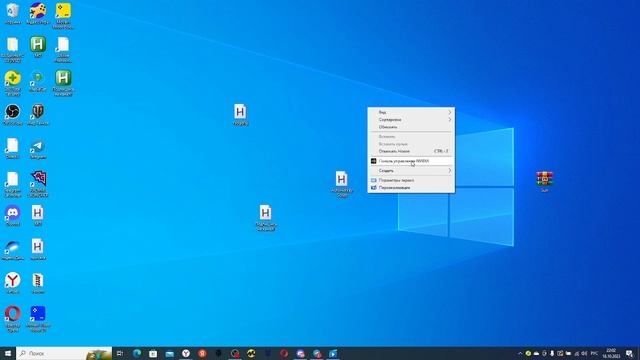The height and width of the screenshot is (360, 640).
Task: Select the H file icon at desktop lower center
Action: point(265,218)
